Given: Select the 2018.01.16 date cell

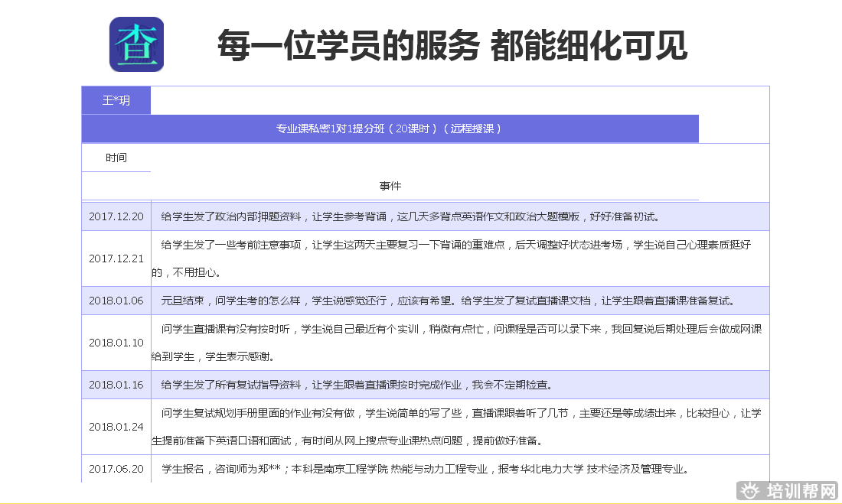Looking at the screenshot, I should point(116,385).
